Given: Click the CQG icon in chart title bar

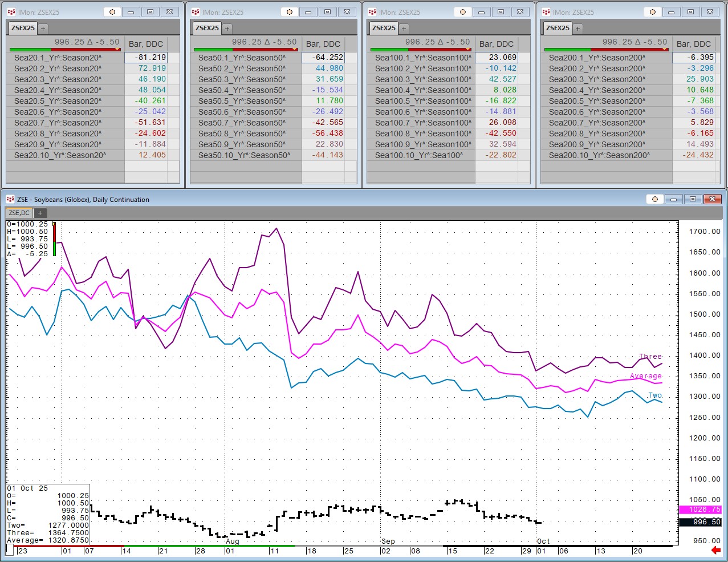Looking at the screenshot, I should (x=10, y=199).
